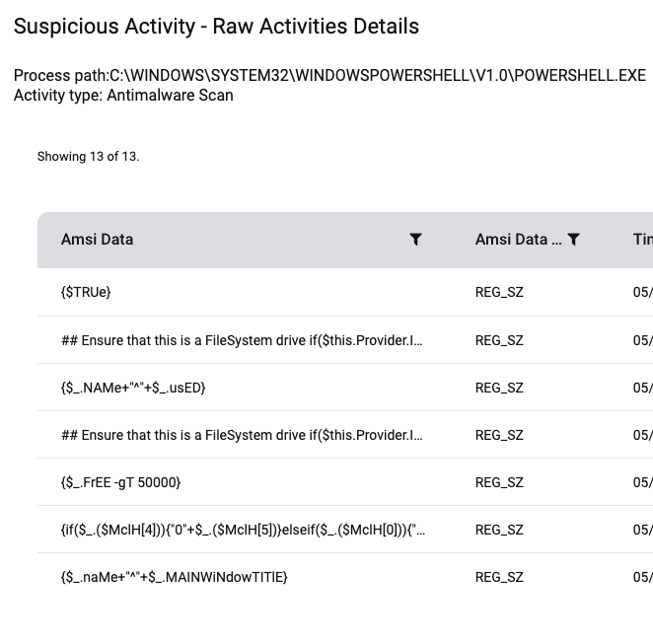653x644 pixels.
Task: Sort by the Amsi Data column header
Action: [x=97, y=240]
